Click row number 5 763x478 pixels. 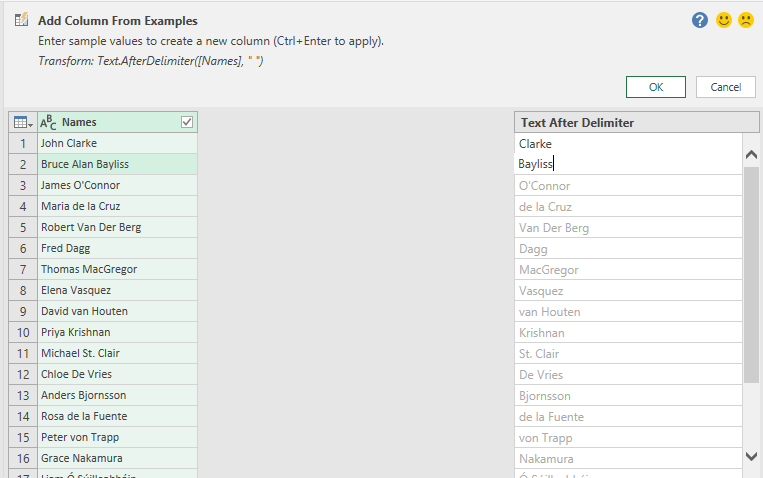(x=23, y=227)
